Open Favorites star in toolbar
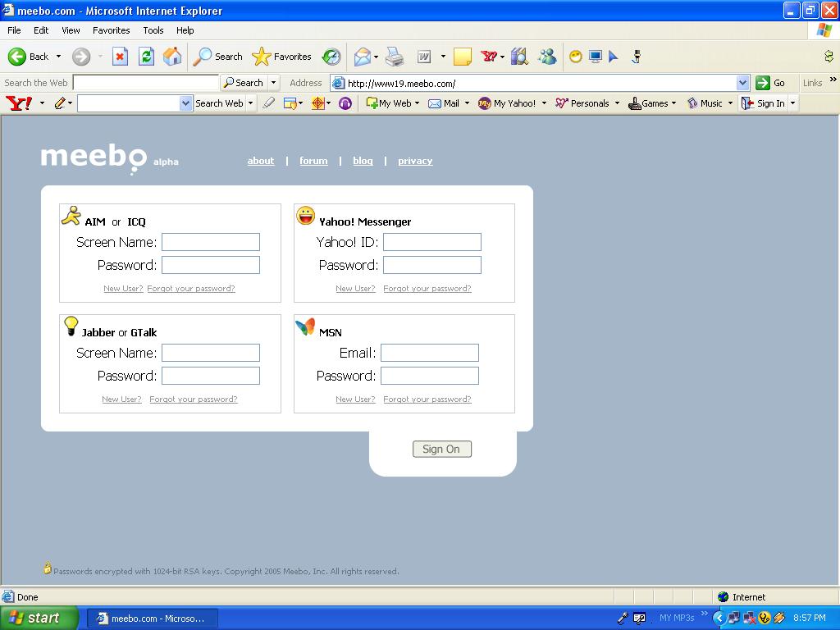Viewport: 840px width, 630px height. (282, 57)
